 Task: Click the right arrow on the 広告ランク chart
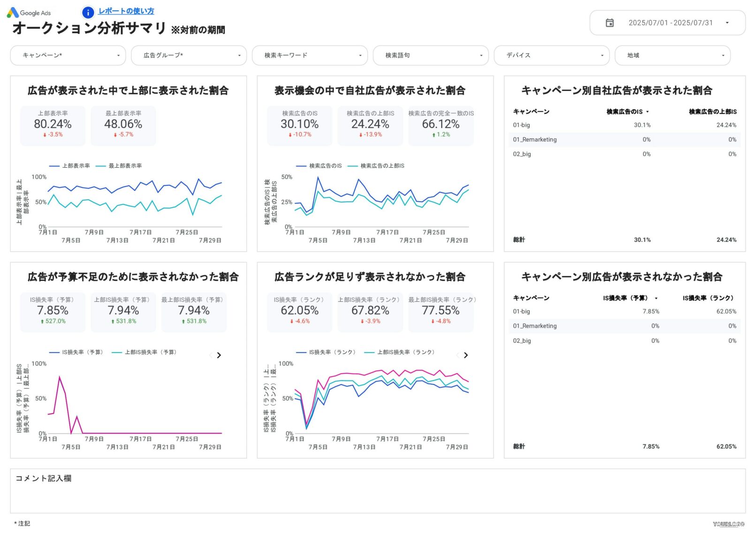466,355
